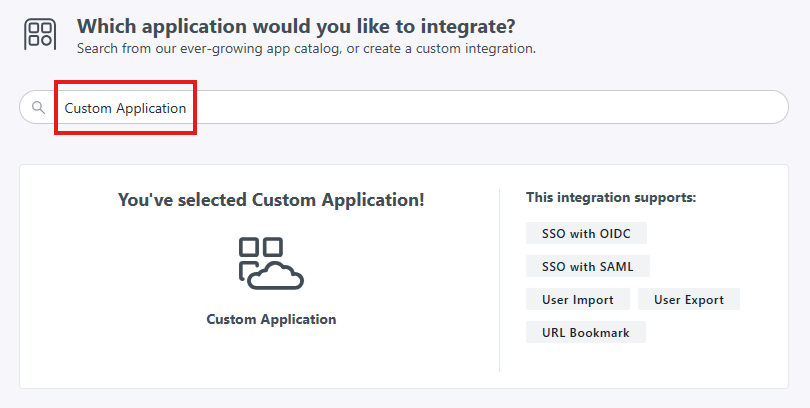The width and height of the screenshot is (810, 408).
Task: Click the 'Which application would you like' heading
Action: point(296,26)
